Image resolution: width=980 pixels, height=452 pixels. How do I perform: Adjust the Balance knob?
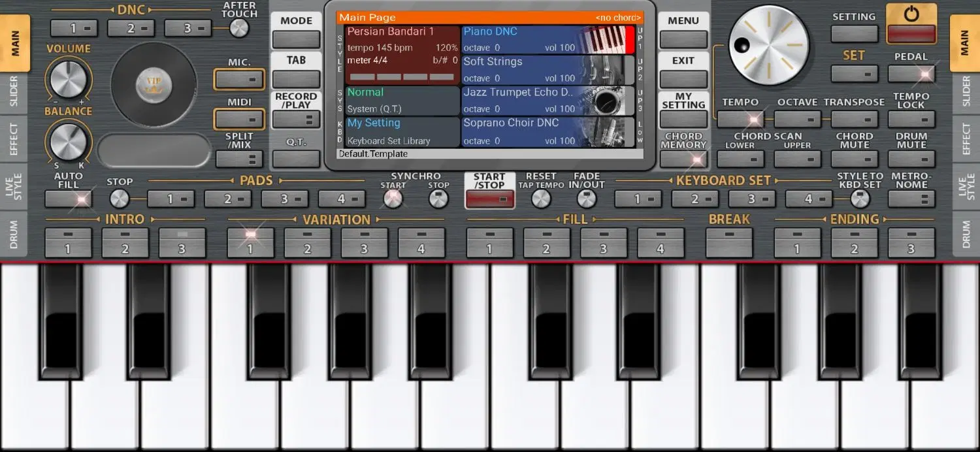[x=68, y=141]
